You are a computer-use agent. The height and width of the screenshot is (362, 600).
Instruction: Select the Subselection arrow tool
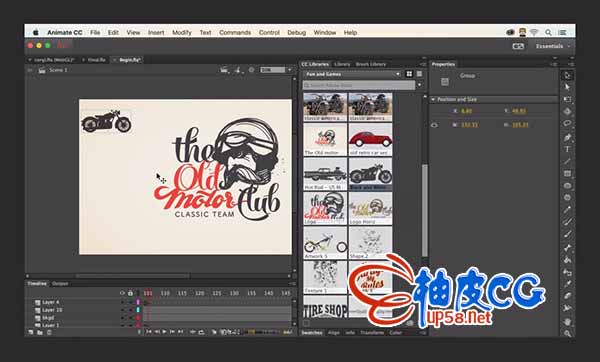[x=567, y=87]
